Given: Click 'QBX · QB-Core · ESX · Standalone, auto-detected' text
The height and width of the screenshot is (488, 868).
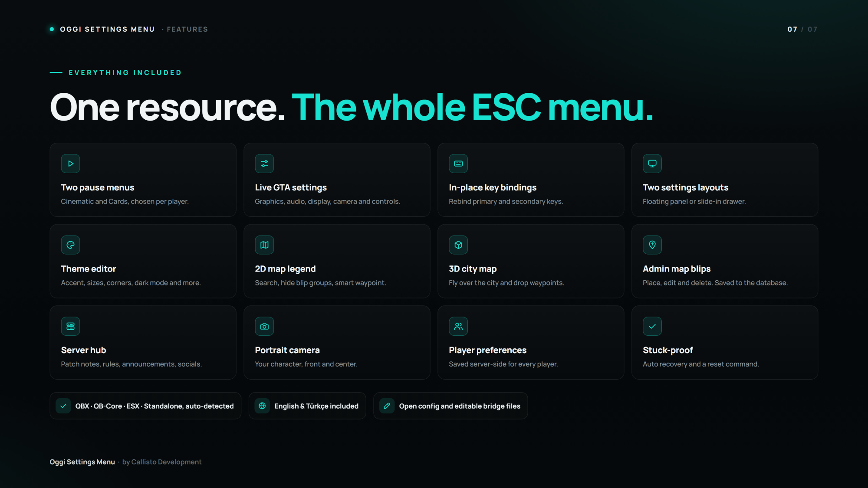Looking at the screenshot, I should (155, 406).
